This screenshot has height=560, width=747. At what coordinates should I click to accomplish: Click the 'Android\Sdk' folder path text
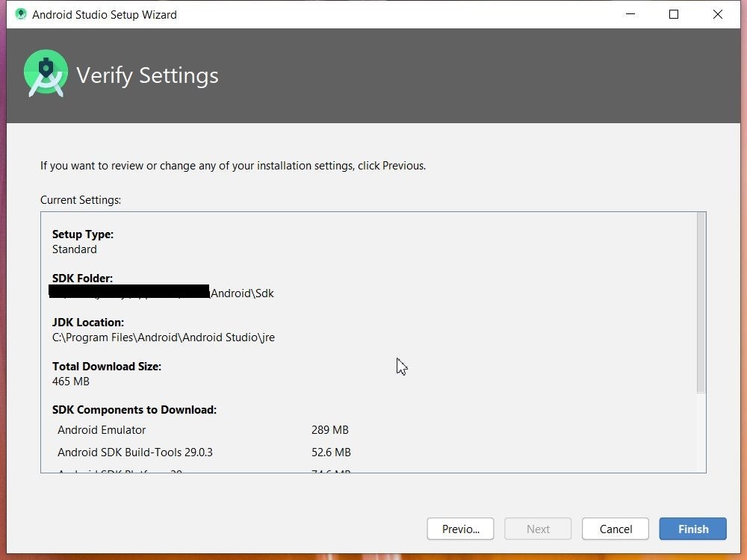pyautogui.click(x=242, y=293)
